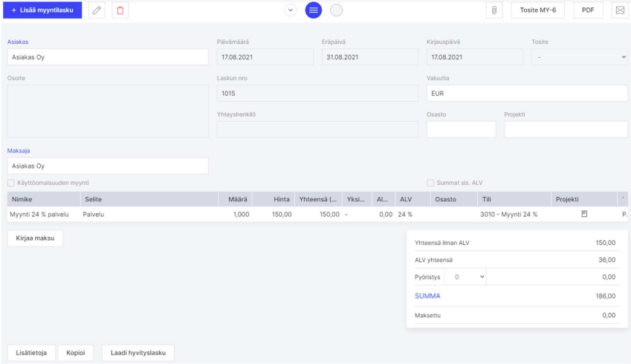
Task: Send invoice with envelope icon
Action: 620,10
